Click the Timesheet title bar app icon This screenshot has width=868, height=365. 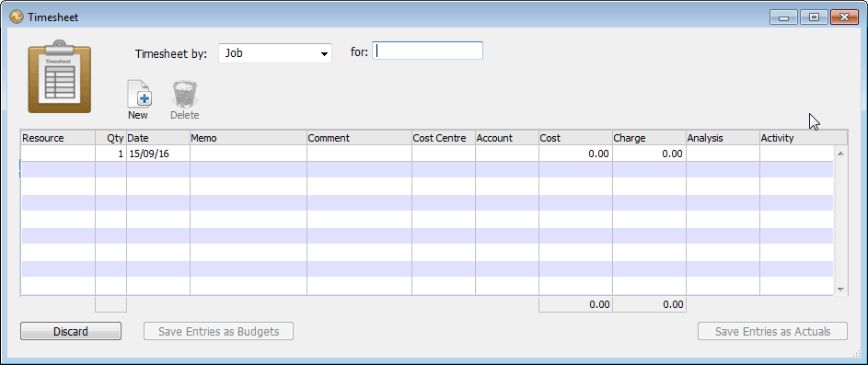[x=17, y=17]
